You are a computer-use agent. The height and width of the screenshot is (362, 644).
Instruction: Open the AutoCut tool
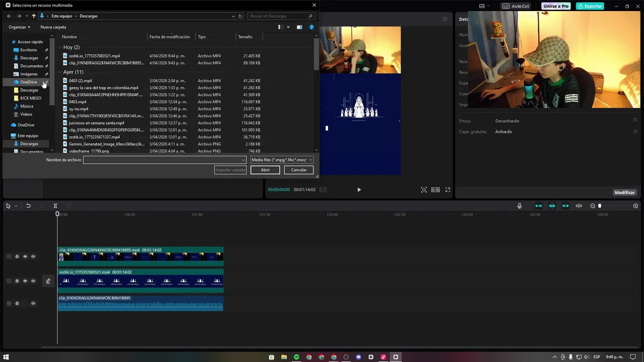coord(516,6)
